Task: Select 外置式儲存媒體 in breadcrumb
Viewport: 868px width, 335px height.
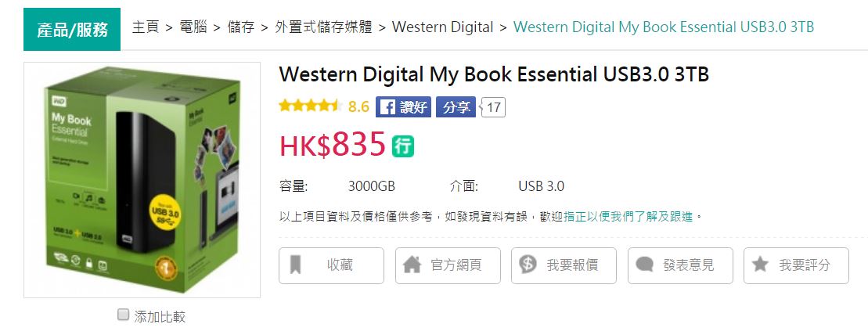Action: pyautogui.click(x=323, y=27)
